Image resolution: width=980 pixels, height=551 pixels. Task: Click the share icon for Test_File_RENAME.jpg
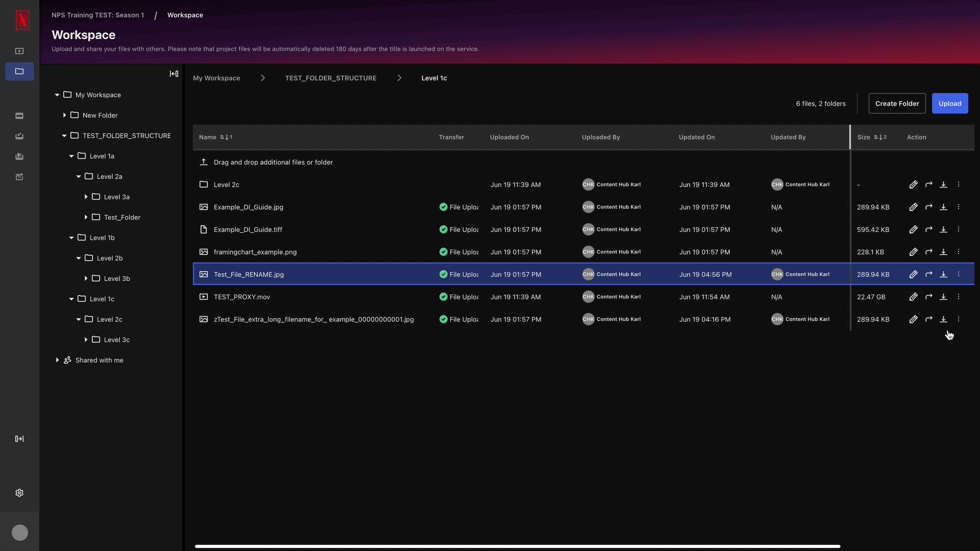[x=929, y=274]
